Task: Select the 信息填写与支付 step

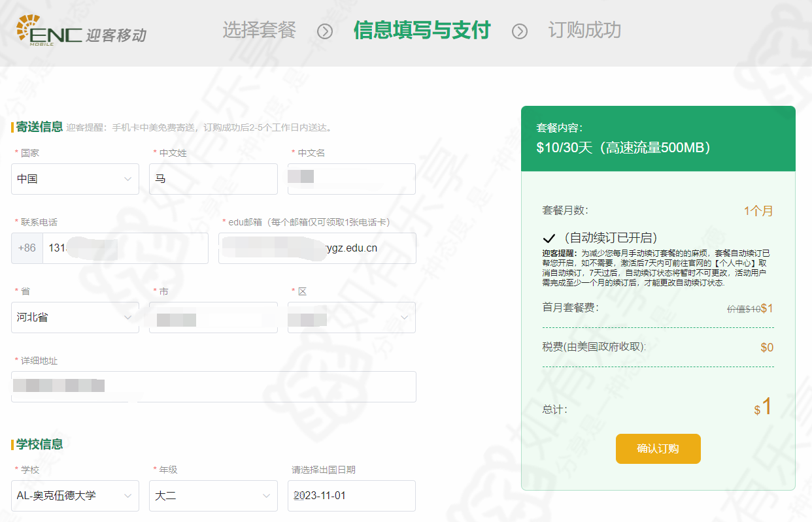Action: coord(422,30)
